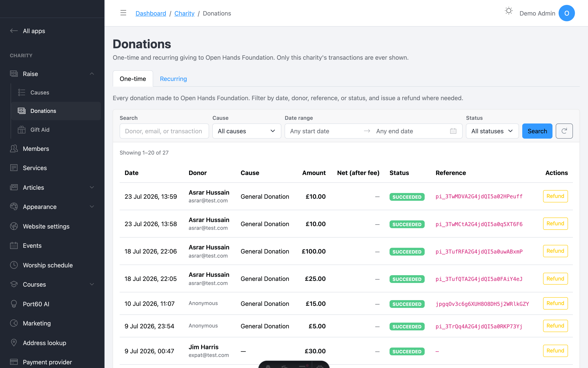Viewport: 588px width, 368px height.
Task: Click the Any end date field
Action: (411, 131)
